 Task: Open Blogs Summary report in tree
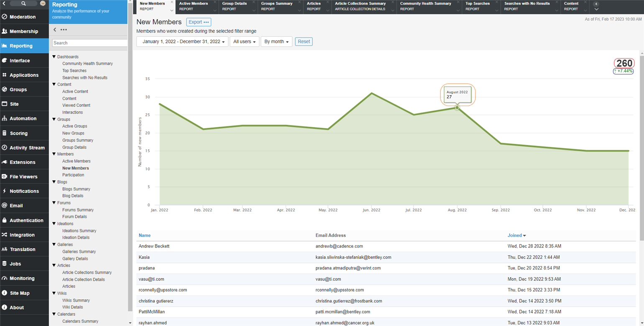click(x=76, y=189)
